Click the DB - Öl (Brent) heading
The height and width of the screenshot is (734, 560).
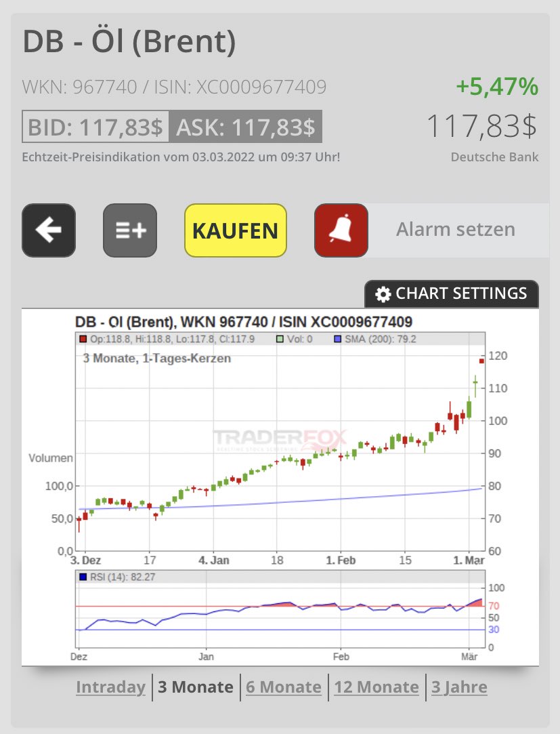point(129,41)
